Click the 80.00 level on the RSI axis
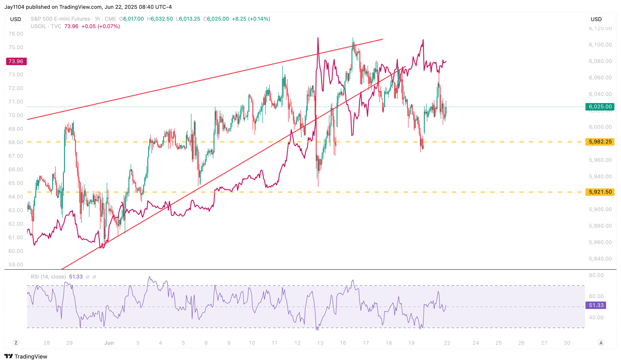Viewport: 621px width, 364px height. click(596, 275)
